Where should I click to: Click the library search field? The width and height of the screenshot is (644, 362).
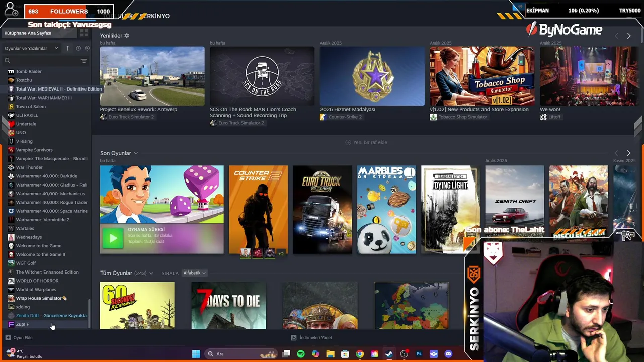pos(41,61)
